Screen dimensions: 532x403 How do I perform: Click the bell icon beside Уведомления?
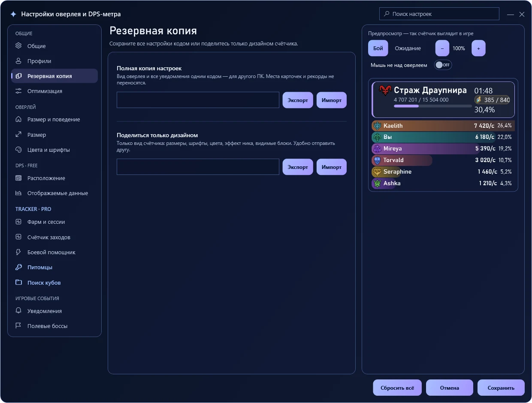(18, 311)
